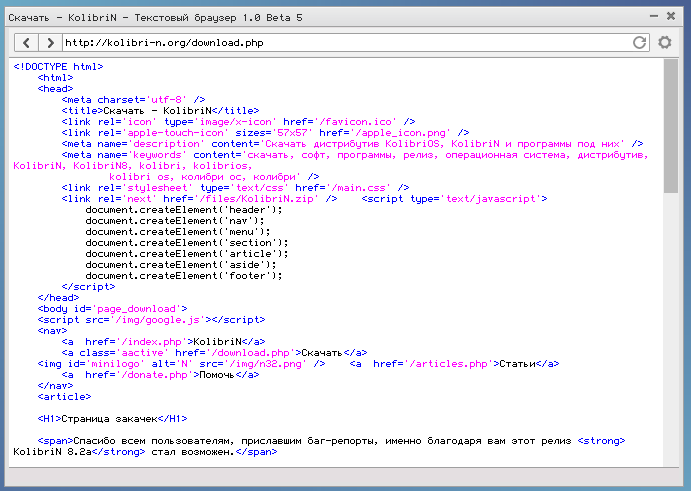The image size is (691, 491).
Task: Click the '/articles.php' link for Статьи
Action: (454, 364)
